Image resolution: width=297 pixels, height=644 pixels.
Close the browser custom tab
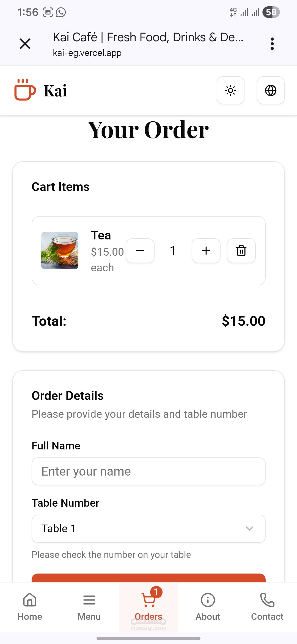(25, 44)
